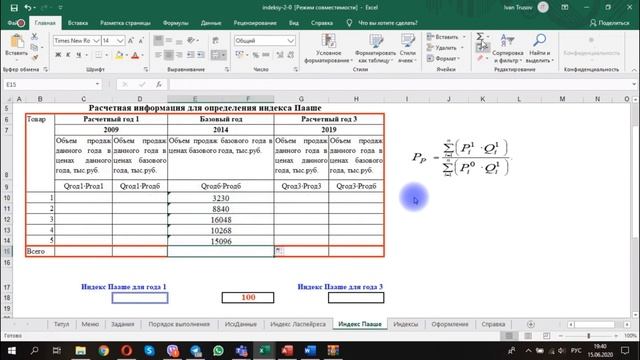Open the Рецензирование ribbon tab

coord(255,23)
